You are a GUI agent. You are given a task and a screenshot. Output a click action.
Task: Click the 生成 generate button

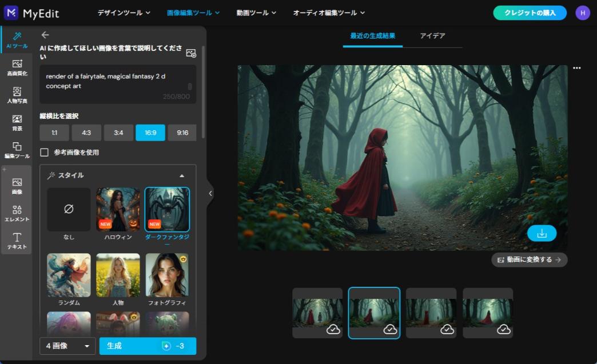148,346
